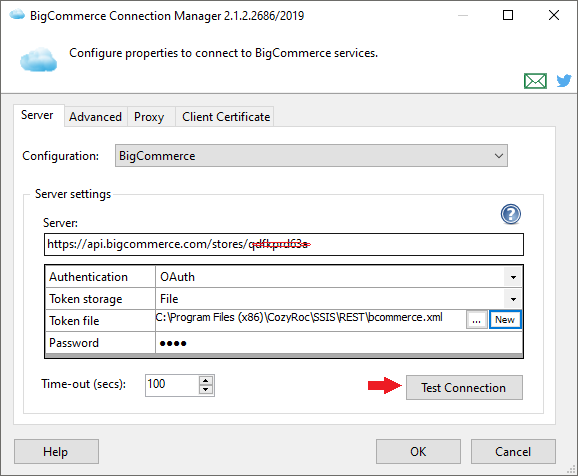Open the Client Certificate tab
The height and width of the screenshot is (476, 578).
tap(226, 117)
